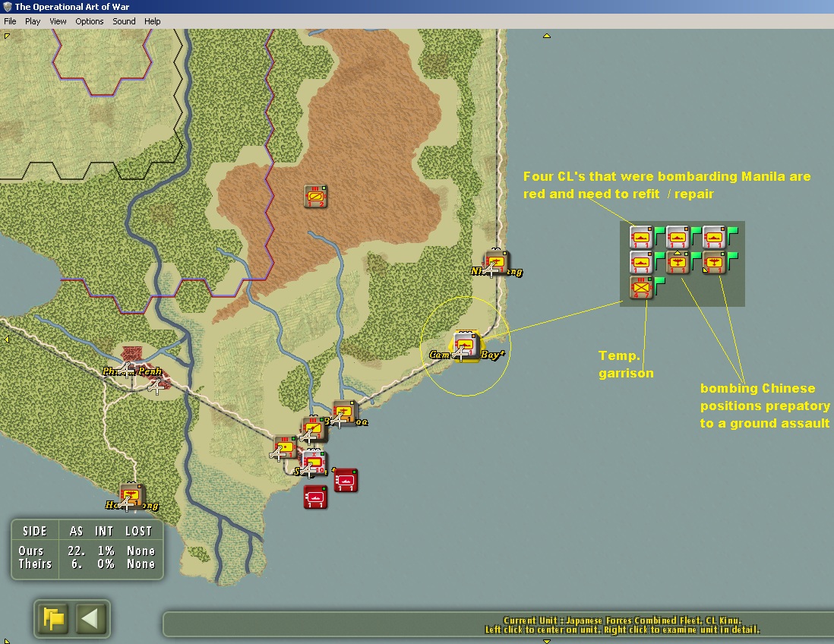
Task: Select the upper red naval counter off Saigon
Action: (x=346, y=480)
